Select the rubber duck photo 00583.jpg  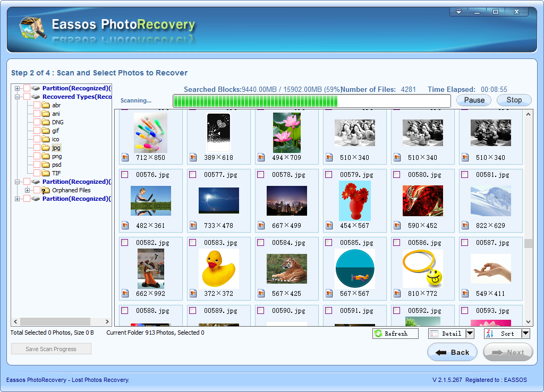218,269
